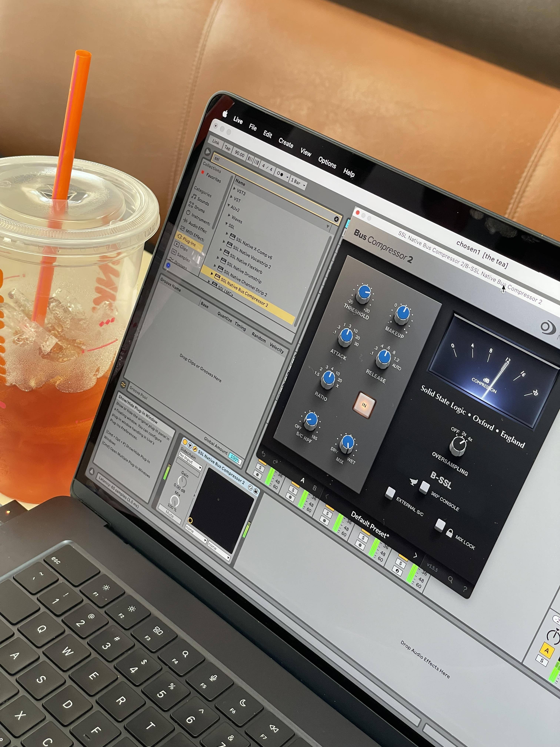Open the plugin help question mark
The image size is (560, 747).
pyautogui.click(x=465, y=589)
